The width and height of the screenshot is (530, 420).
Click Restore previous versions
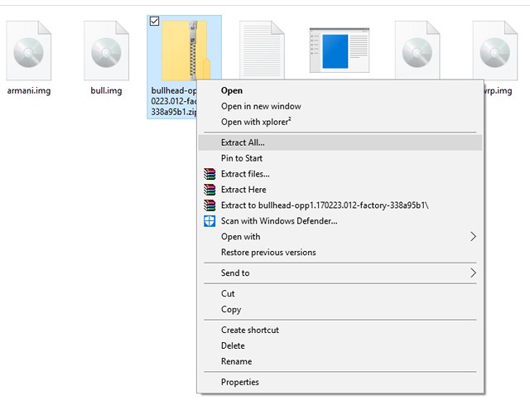(x=268, y=253)
